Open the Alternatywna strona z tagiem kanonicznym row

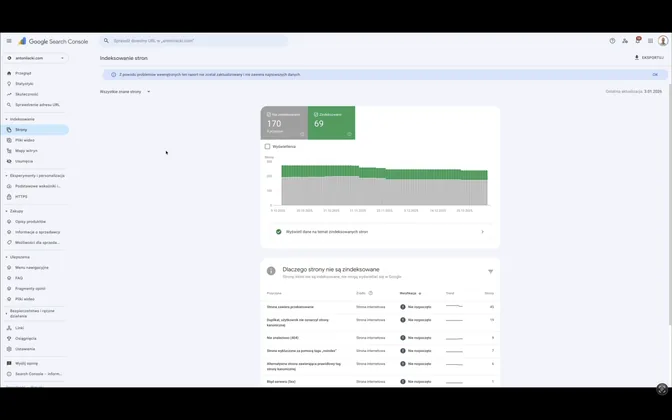(x=380, y=366)
